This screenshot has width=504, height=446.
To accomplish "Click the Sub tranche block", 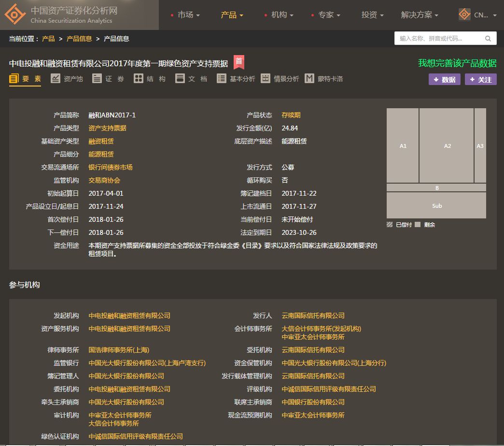I will click(436, 205).
